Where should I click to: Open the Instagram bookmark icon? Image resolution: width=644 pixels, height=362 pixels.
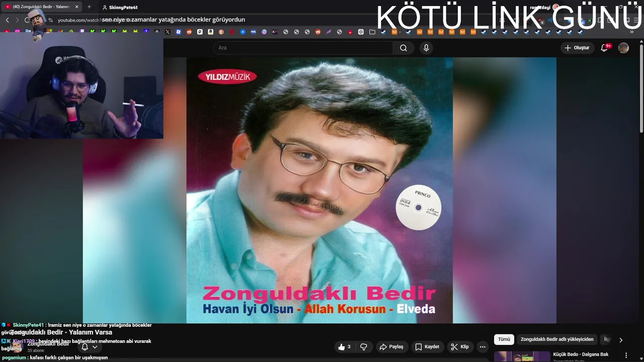click(x=18, y=32)
